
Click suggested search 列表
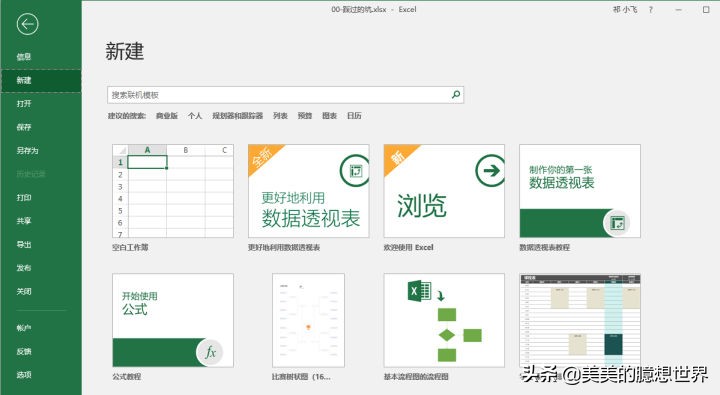280,116
